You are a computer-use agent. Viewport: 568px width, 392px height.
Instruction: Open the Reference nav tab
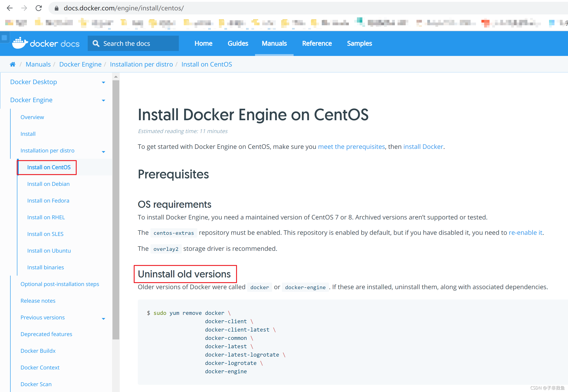(x=317, y=44)
